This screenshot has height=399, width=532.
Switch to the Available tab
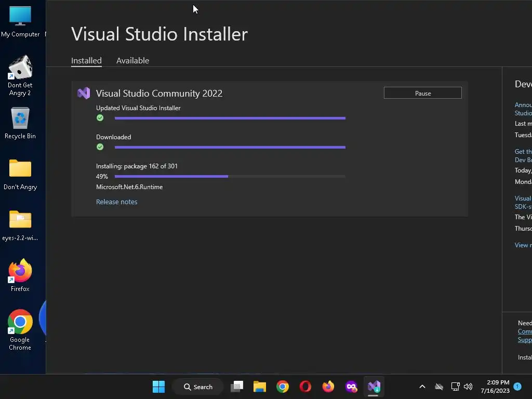pyautogui.click(x=132, y=60)
